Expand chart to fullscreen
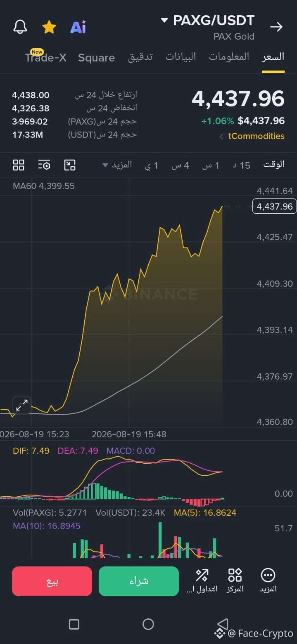 22,405
